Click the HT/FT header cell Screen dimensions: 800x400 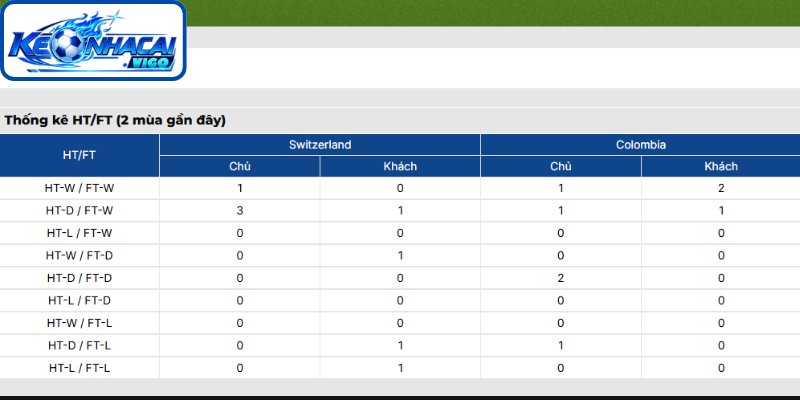tap(79, 156)
